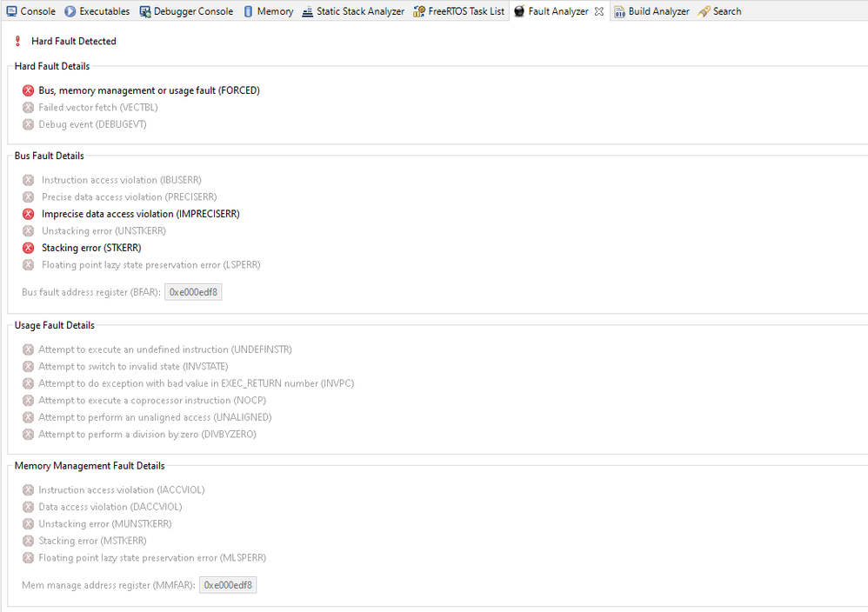The image size is (868, 612).
Task: Click the red STKERR status icon
Action: [x=28, y=248]
